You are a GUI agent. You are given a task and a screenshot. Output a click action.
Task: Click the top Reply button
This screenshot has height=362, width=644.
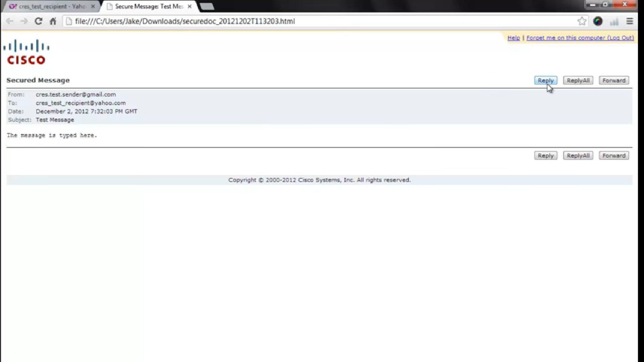coord(546,80)
